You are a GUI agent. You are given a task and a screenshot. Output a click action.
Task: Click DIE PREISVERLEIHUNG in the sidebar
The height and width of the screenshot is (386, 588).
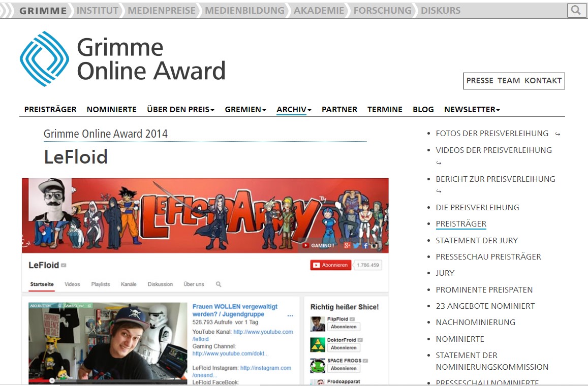(x=477, y=208)
